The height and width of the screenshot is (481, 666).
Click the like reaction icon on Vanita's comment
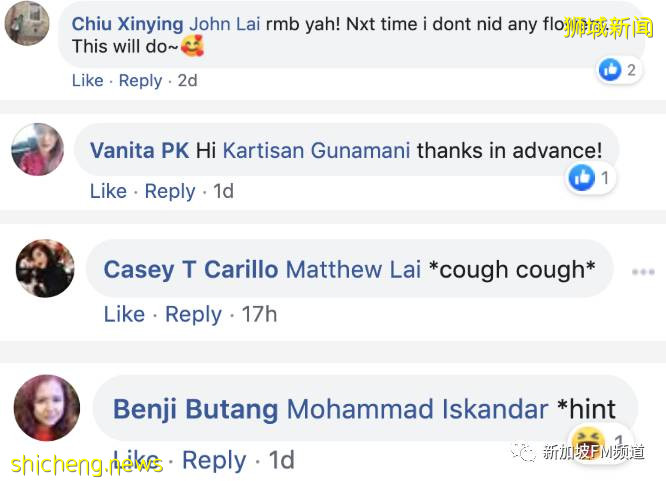(581, 178)
